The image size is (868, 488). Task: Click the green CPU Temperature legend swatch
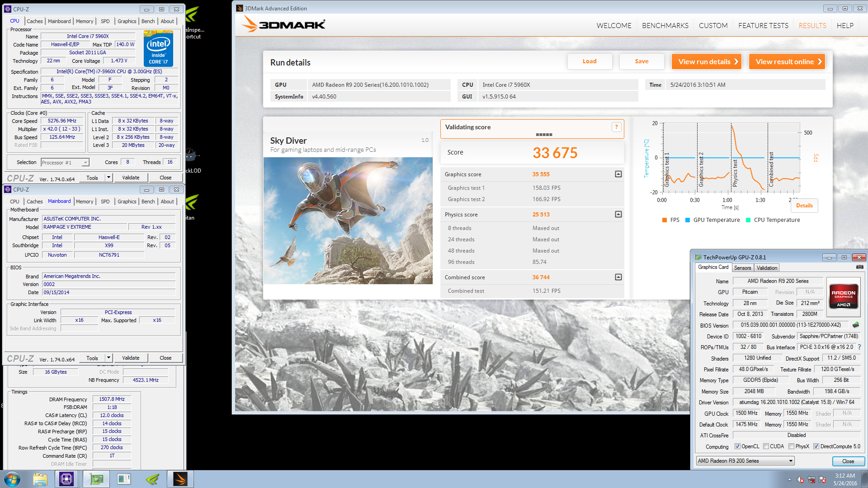click(x=748, y=220)
